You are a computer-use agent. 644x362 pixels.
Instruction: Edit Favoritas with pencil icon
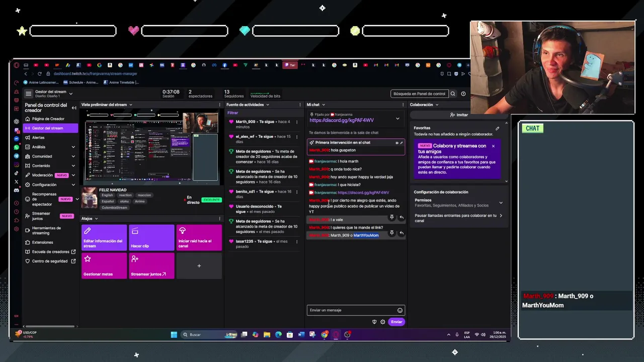click(498, 128)
